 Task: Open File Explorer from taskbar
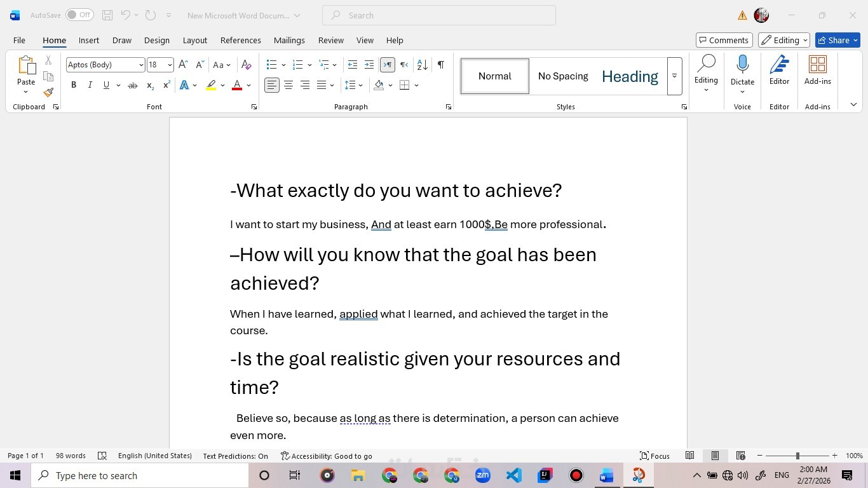pyautogui.click(x=358, y=475)
